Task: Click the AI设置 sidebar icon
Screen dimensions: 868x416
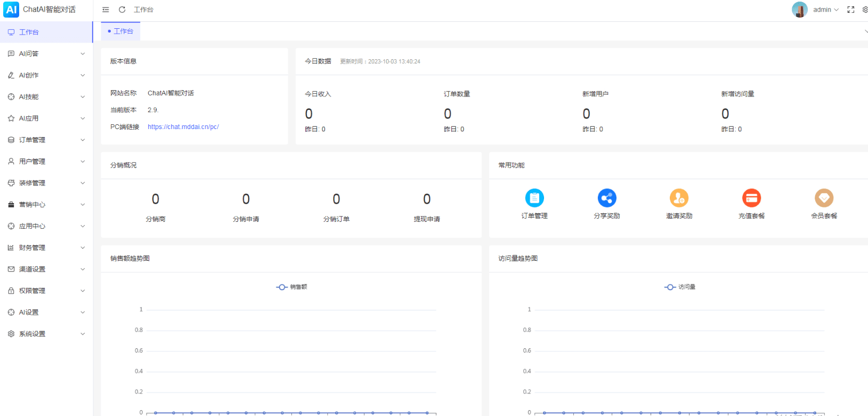Action: [11, 313]
